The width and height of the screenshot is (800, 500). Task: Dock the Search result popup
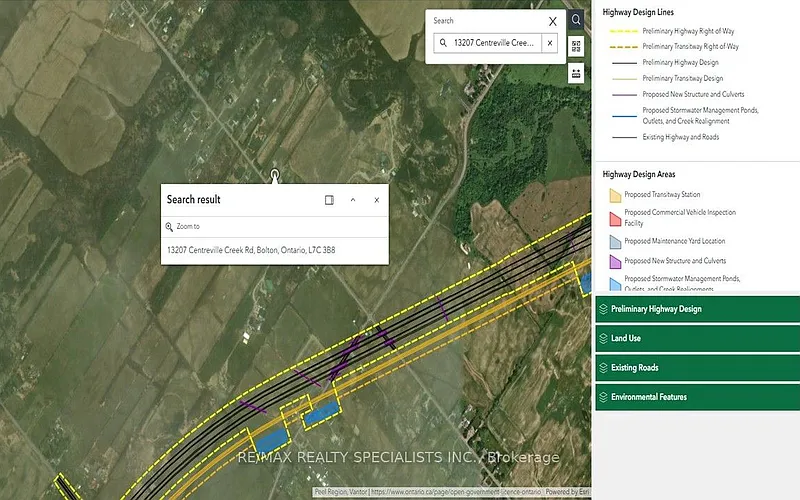[329, 200]
